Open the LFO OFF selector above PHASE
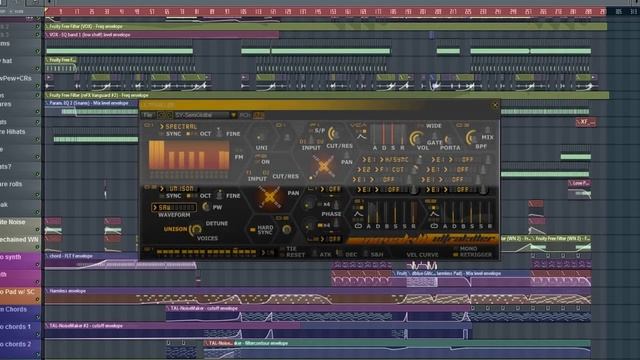The height and width of the screenshot is (360, 640). (x=331, y=189)
